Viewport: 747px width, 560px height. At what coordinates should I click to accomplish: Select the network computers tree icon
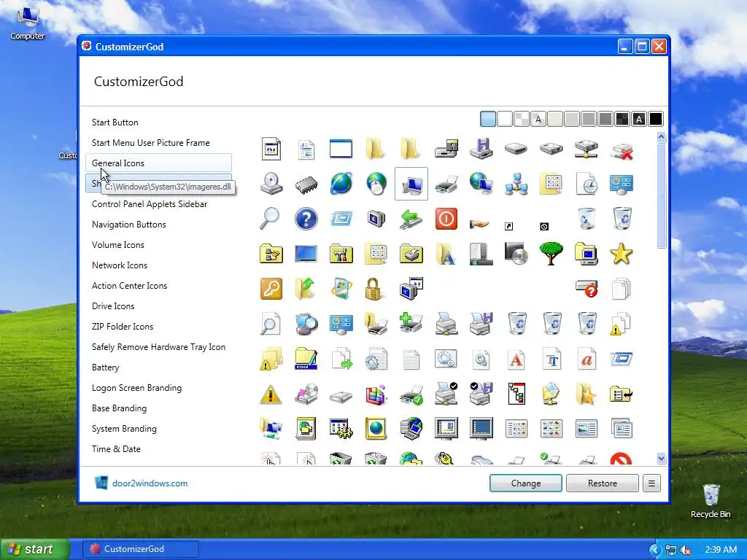(516, 184)
